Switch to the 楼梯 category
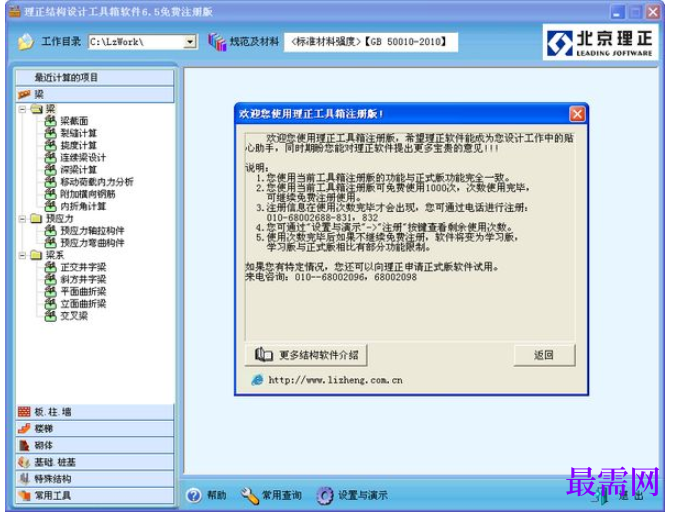 (x=95, y=429)
